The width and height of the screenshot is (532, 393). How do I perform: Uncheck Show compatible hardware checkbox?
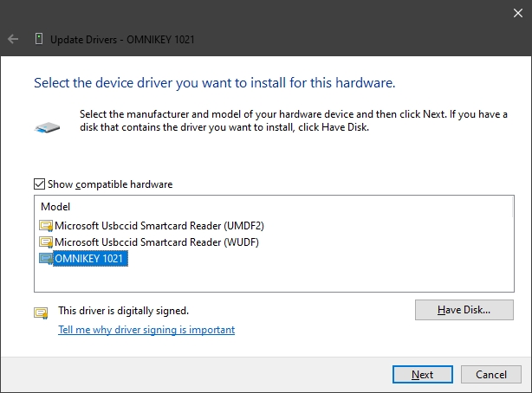coord(39,184)
